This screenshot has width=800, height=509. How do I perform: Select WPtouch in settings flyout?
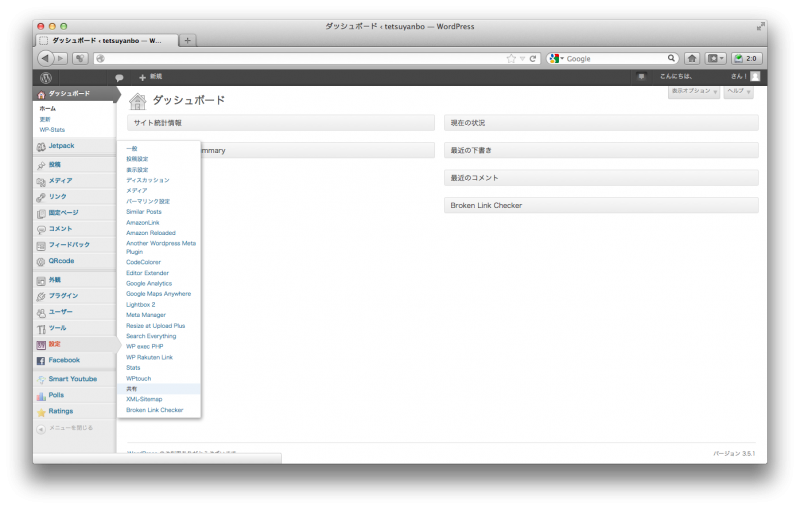[138, 378]
